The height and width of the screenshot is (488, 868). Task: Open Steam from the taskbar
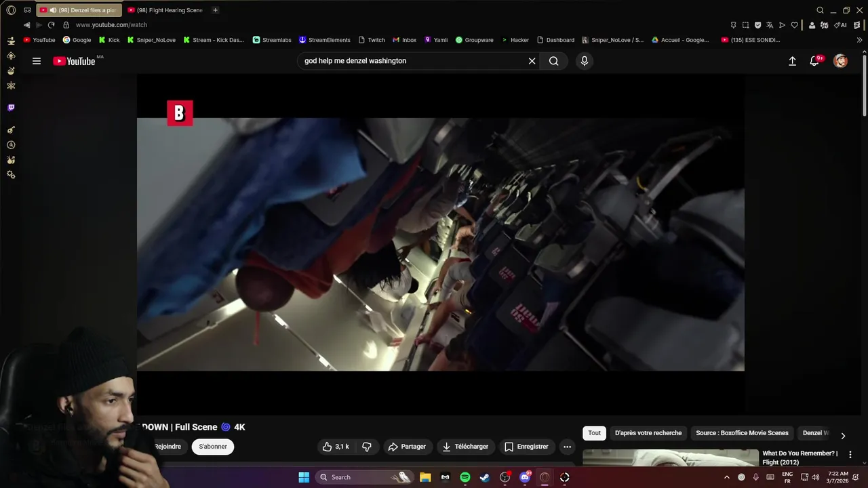[485, 477]
